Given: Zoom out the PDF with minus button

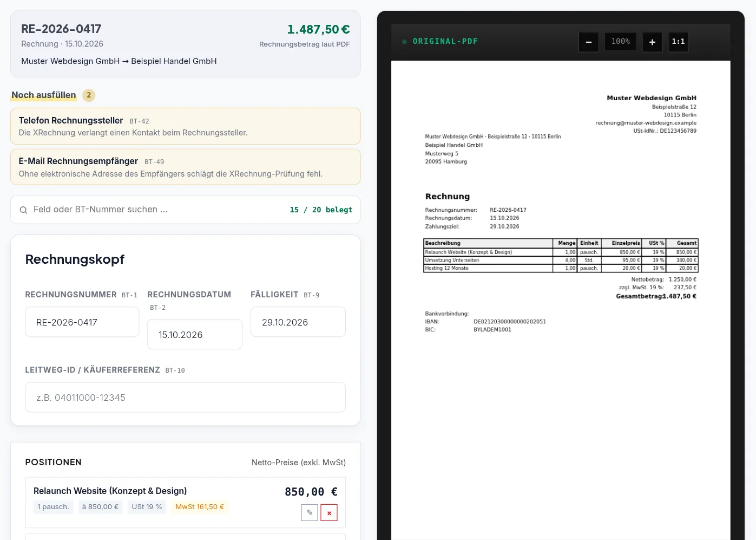Looking at the screenshot, I should 589,42.
